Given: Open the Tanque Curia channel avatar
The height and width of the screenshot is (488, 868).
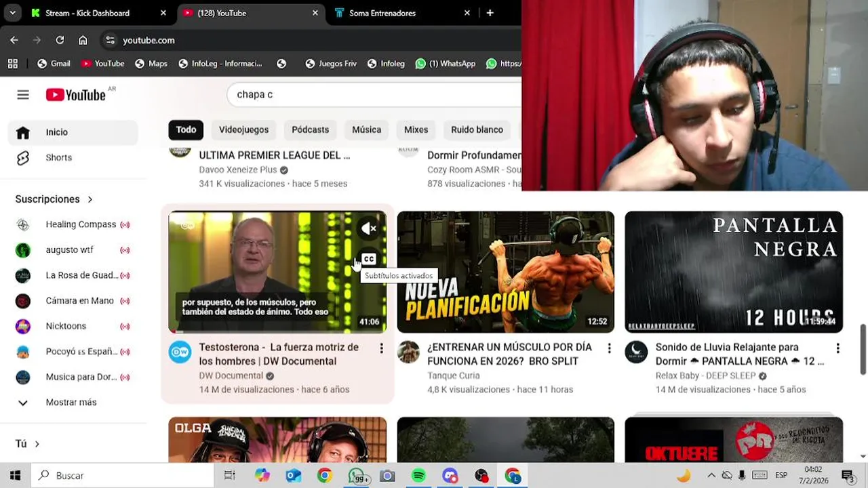Looking at the screenshot, I should (408, 352).
